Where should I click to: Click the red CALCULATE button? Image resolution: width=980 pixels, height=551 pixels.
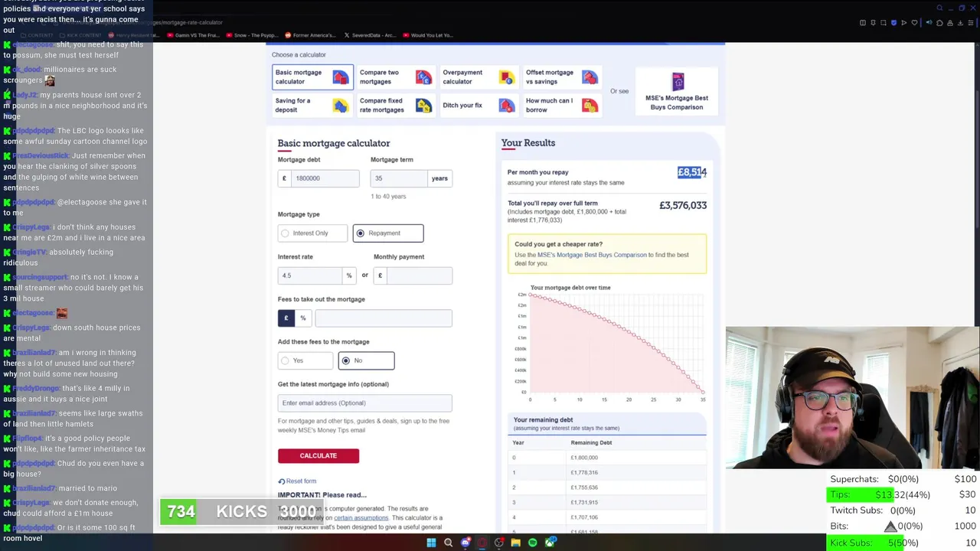click(318, 456)
